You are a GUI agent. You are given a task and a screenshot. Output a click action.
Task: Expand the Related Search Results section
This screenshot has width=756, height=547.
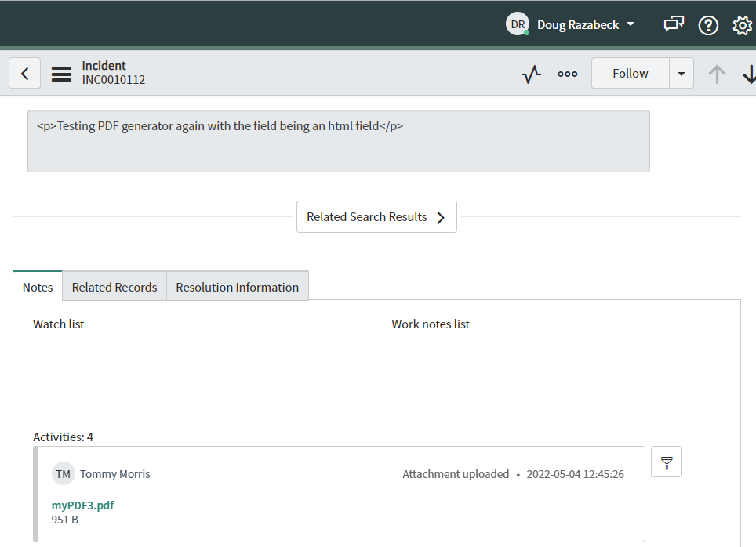point(376,216)
